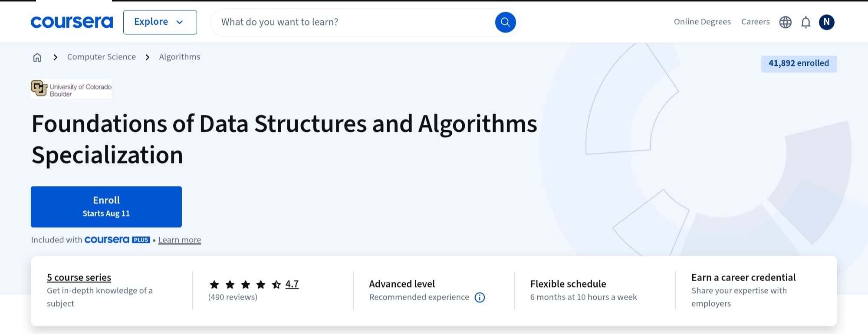Enroll in the specialization
The height and width of the screenshot is (334, 868).
tap(106, 206)
